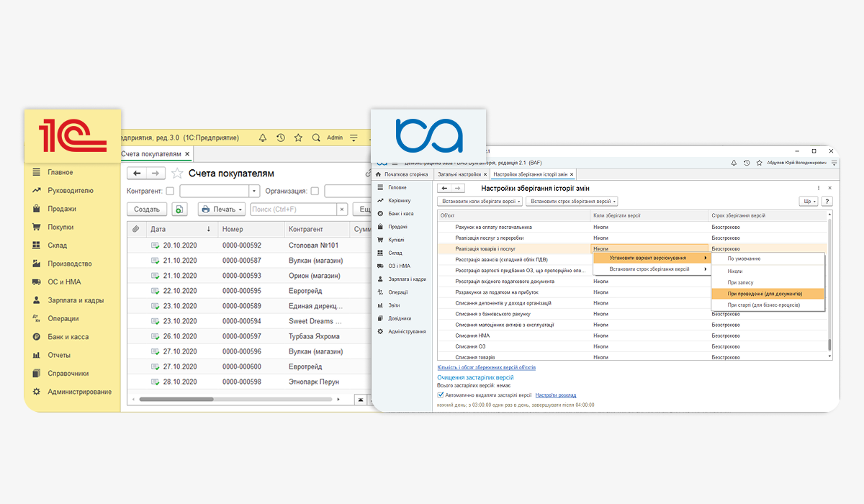864x504 pixels.
Task: Open Главное section in 1C sidebar
Action: (x=59, y=172)
